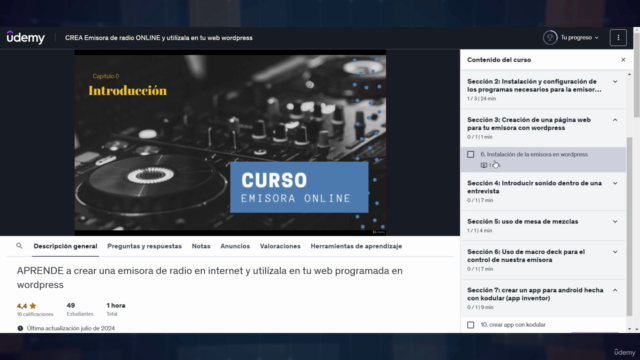Click the 4,4 rating value

pos(22,306)
